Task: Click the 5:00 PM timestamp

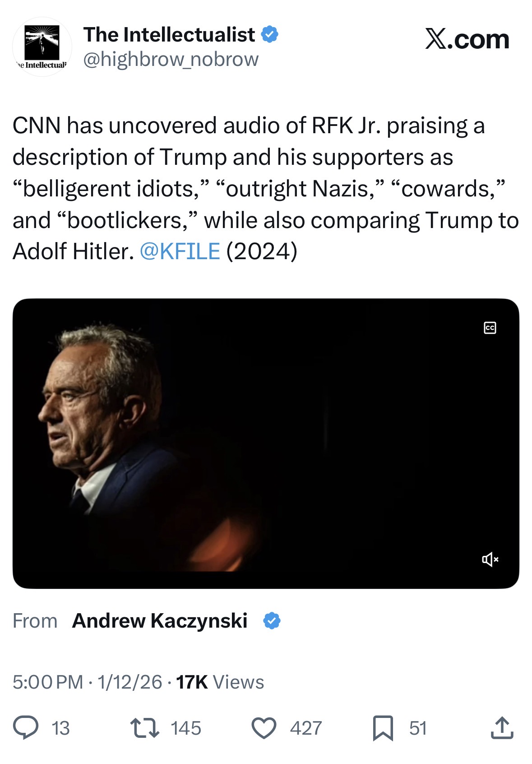Action: point(48,682)
